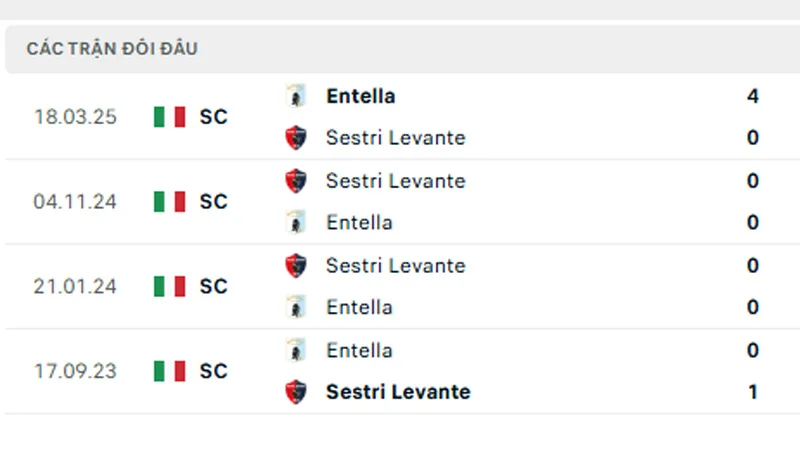
Task: Click the Italian flag beside the 18.03.25 date
Action: click(x=170, y=117)
